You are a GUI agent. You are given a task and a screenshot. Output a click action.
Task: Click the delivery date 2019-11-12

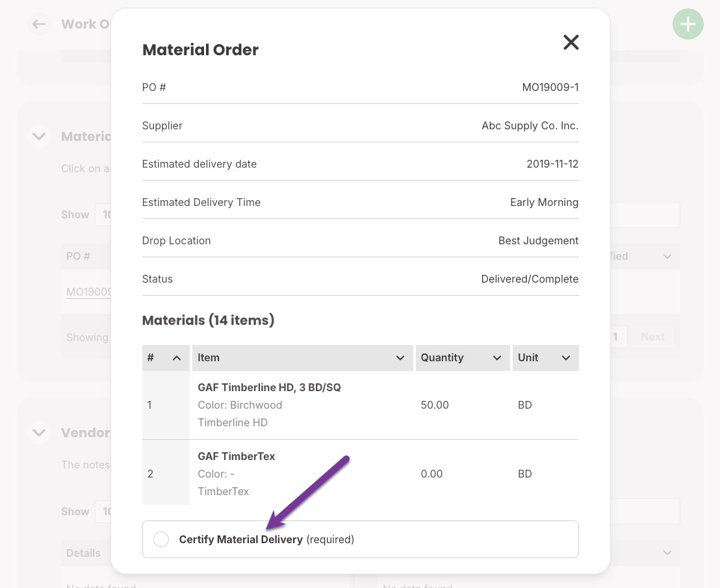coord(552,164)
